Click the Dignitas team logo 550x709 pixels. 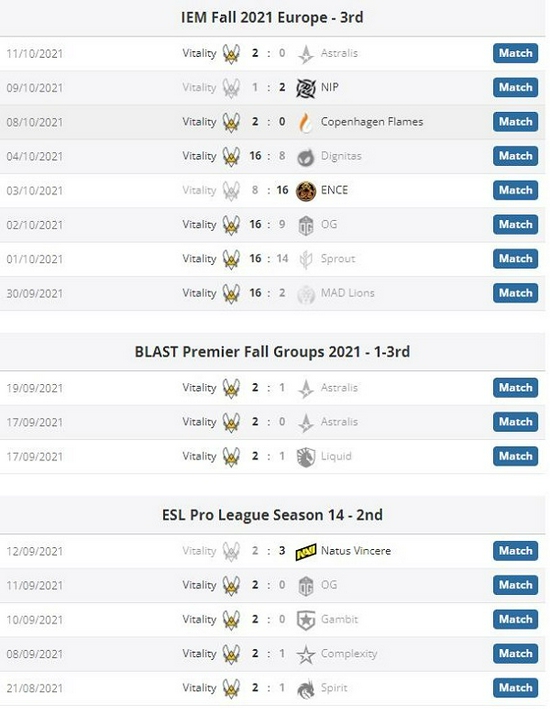point(306,156)
